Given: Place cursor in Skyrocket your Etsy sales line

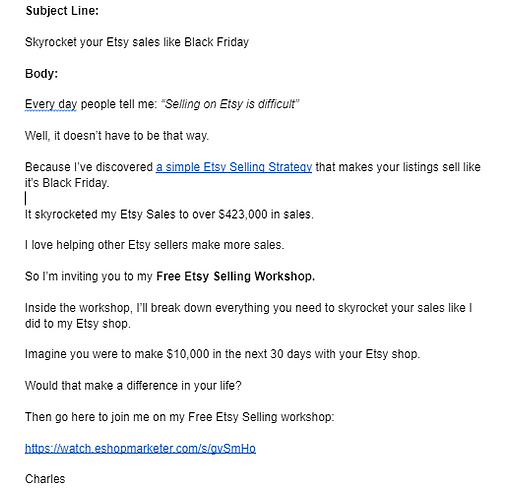Looking at the screenshot, I should point(137,42).
